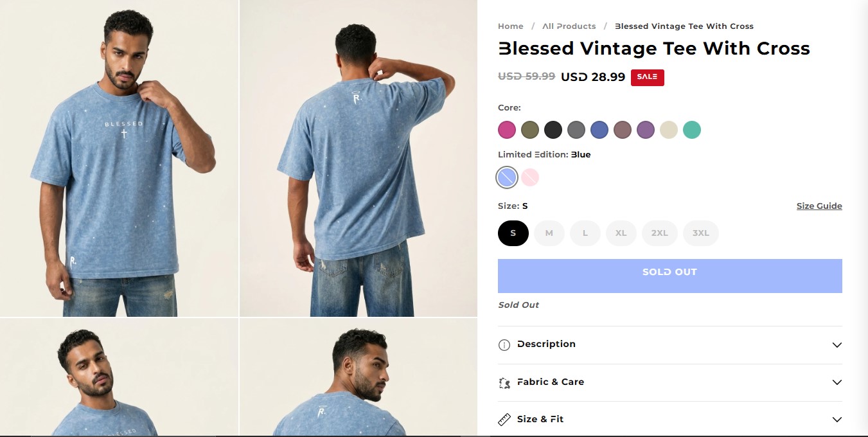Click the Description info icon

tap(504, 345)
